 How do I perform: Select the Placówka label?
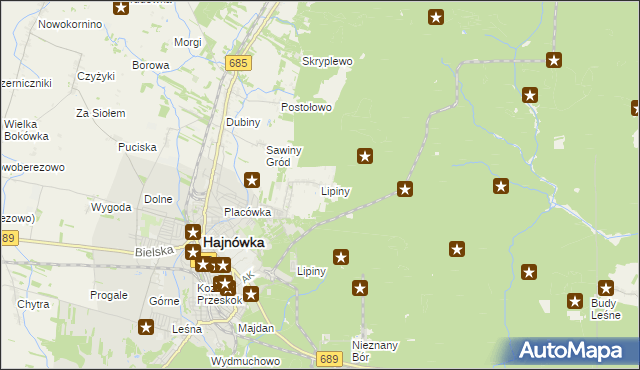pos(248,212)
